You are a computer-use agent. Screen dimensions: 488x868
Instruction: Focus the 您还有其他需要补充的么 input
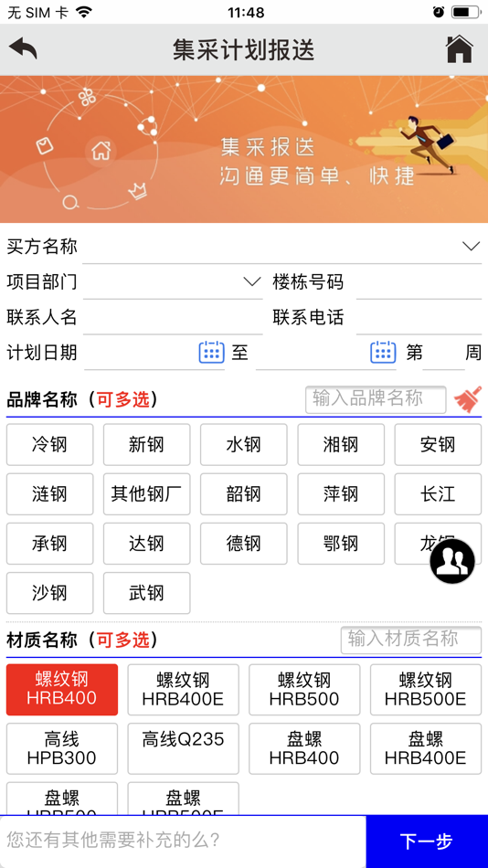[183, 842]
